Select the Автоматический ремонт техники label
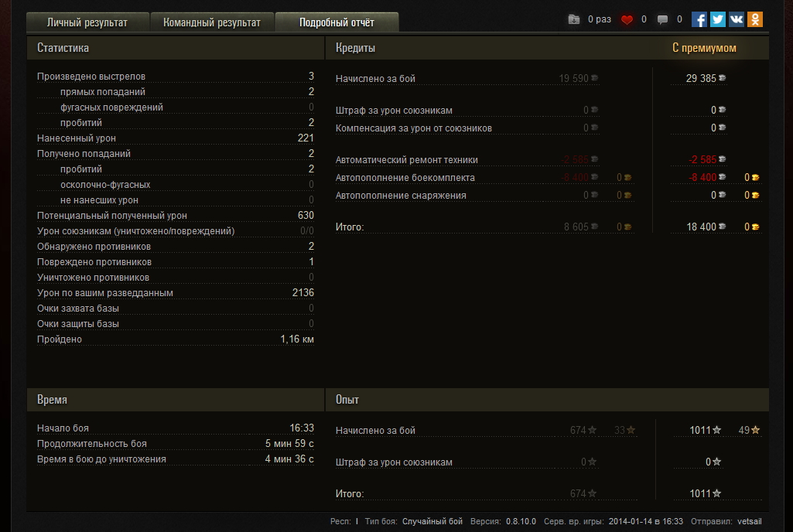The width and height of the screenshot is (793, 532). click(407, 160)
